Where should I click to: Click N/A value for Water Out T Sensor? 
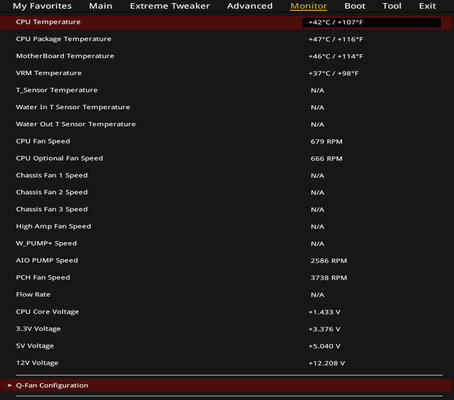(x=317, y=124)
